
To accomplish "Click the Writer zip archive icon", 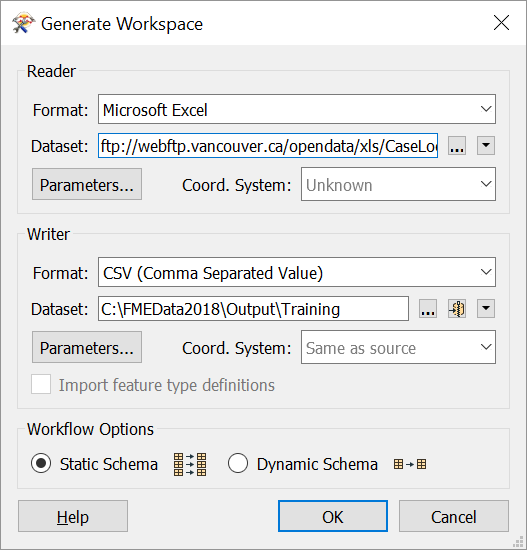I will click(x=457, y=309).
